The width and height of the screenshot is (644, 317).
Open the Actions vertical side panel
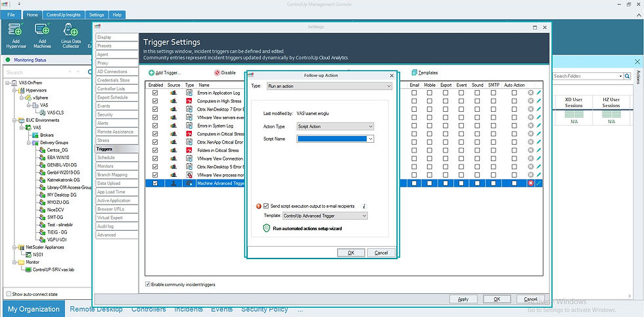[638, 76]
